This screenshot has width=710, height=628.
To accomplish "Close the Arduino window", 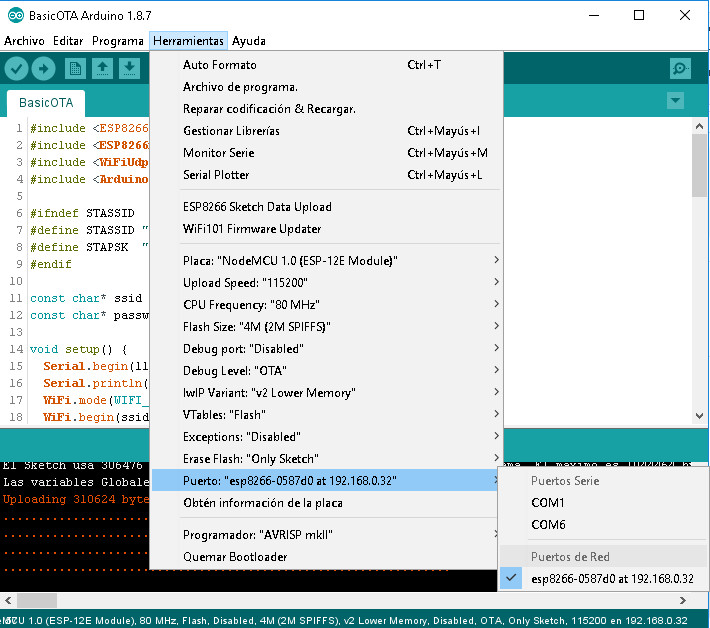I will point(685,15).
